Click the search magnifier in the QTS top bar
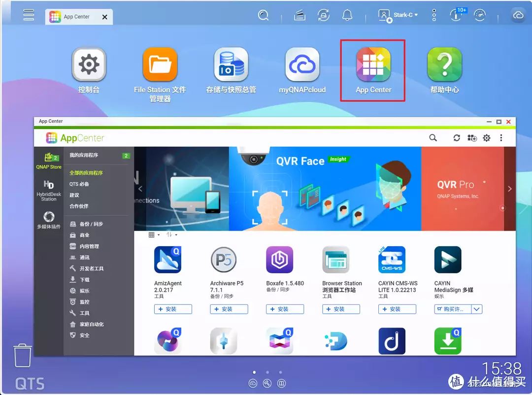 tap(263, 15)
